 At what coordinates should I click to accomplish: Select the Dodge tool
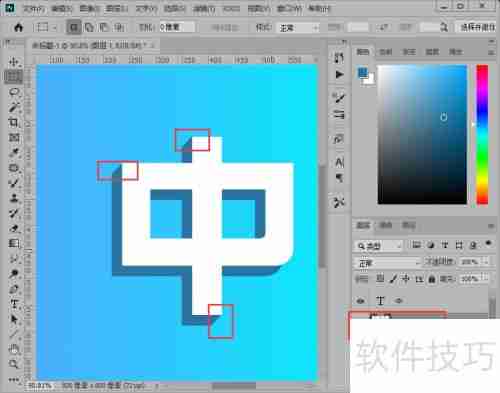pos(14,274)
